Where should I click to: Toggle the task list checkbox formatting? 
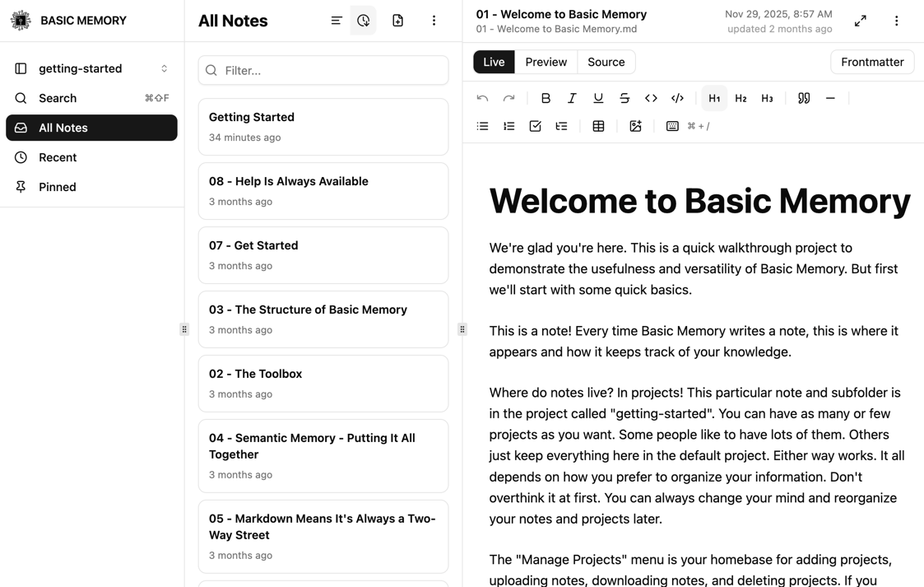pos(536,126)
